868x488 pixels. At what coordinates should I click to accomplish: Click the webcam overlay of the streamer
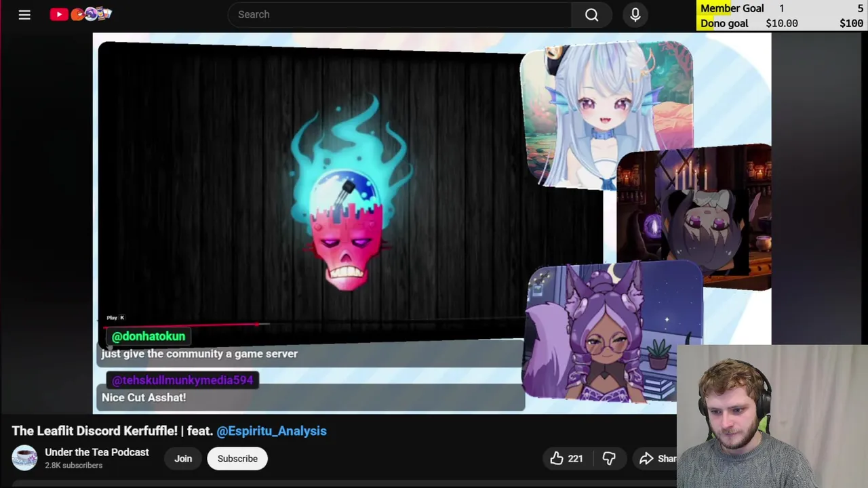772,416
